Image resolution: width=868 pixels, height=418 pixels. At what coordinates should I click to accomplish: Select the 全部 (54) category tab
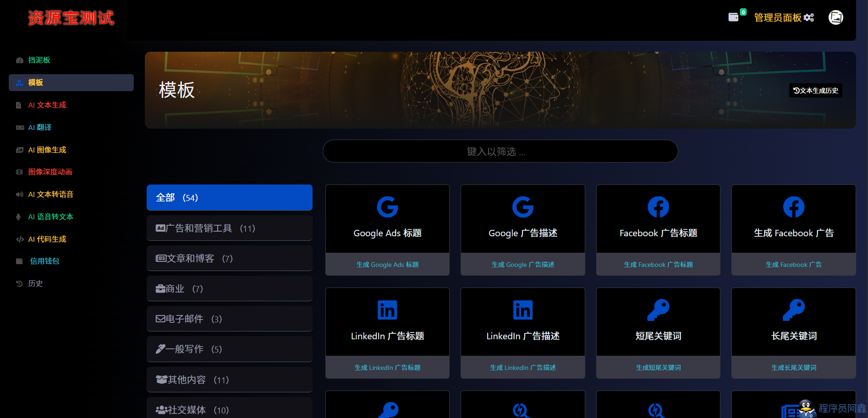(x=230, y=197)
